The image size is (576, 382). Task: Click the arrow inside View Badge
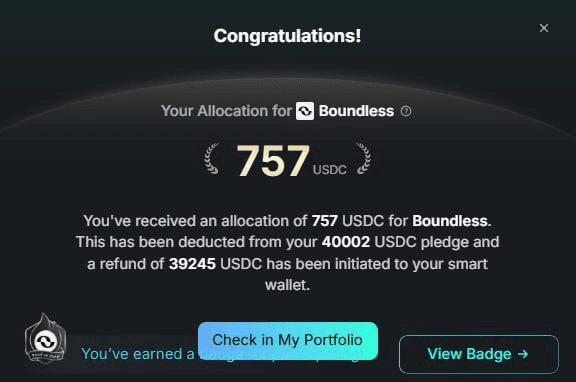pos(523,354)
